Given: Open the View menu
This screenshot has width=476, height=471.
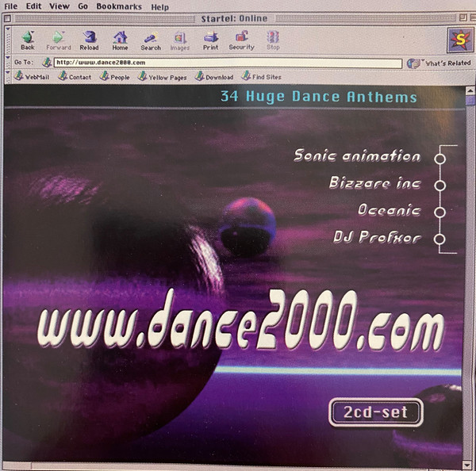Looking at the screenshot, I should pyautogui.click(x=59, y=6).
